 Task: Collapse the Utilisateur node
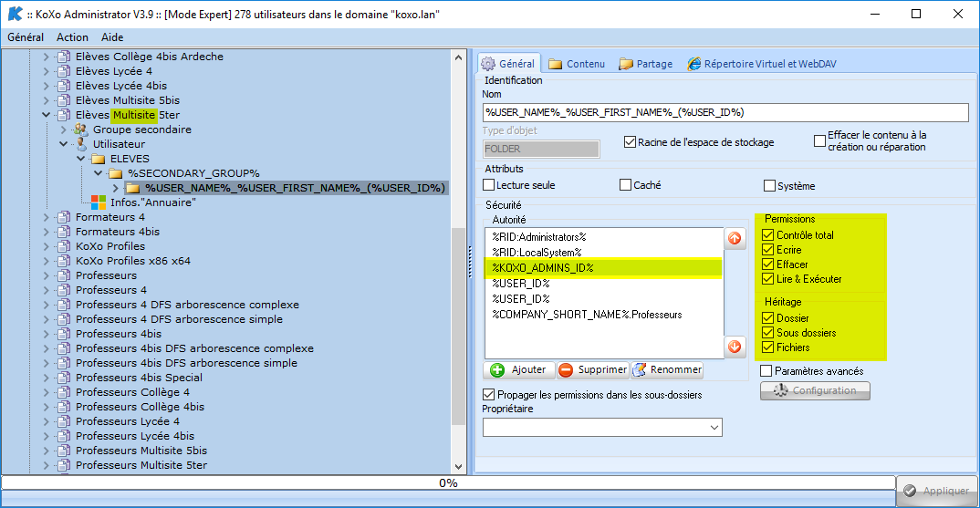click(x=63, y=144)
